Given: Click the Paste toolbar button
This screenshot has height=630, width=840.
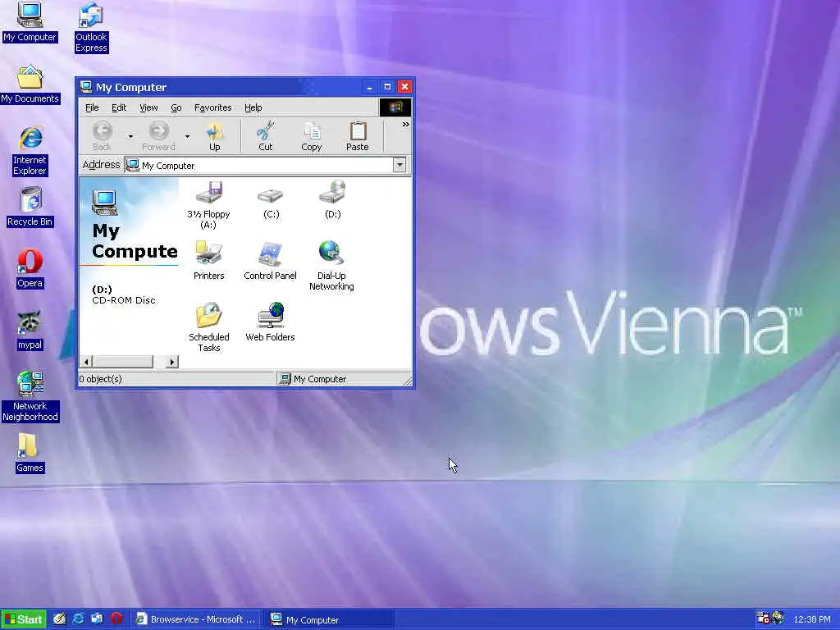Looking at the screenshot, I should tap(358, 136).
